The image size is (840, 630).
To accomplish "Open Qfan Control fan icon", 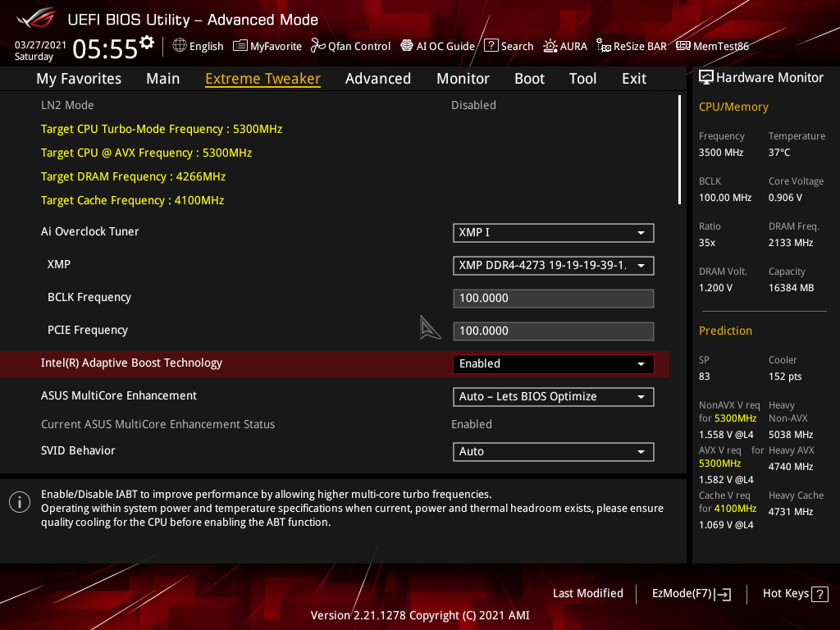I will pos(317,46).
